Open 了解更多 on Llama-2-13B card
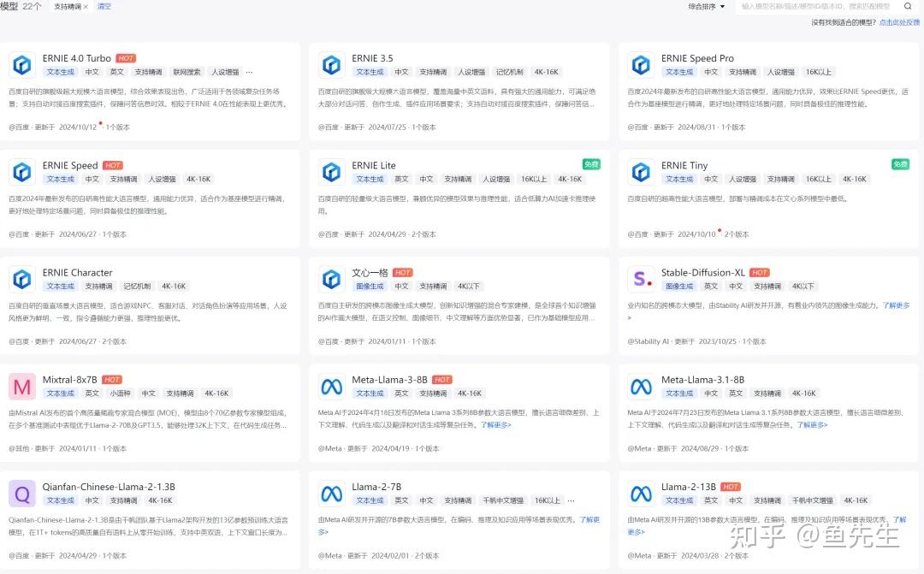Viewport: 924px width, 574px height. click(899, 520)
